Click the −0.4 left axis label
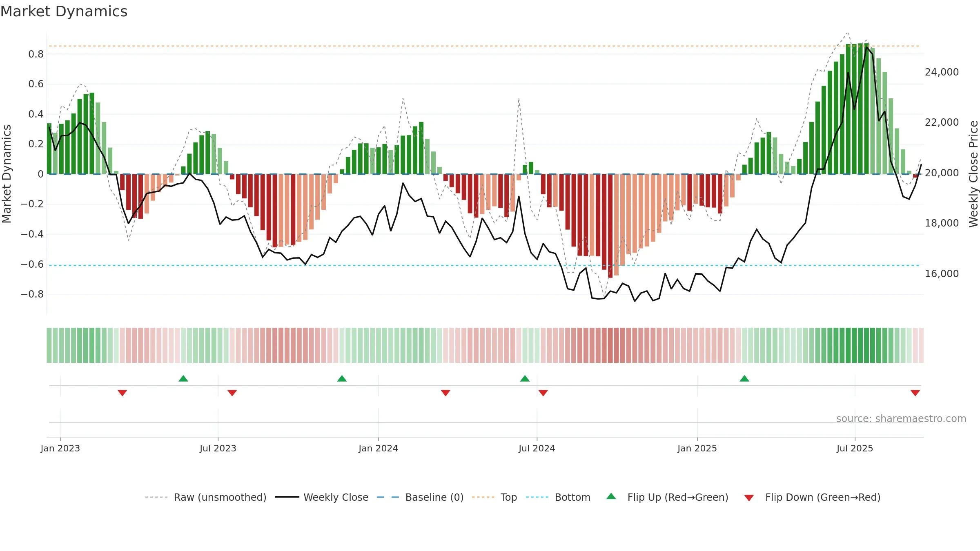 pyautogui.click(x=32, y=234)
